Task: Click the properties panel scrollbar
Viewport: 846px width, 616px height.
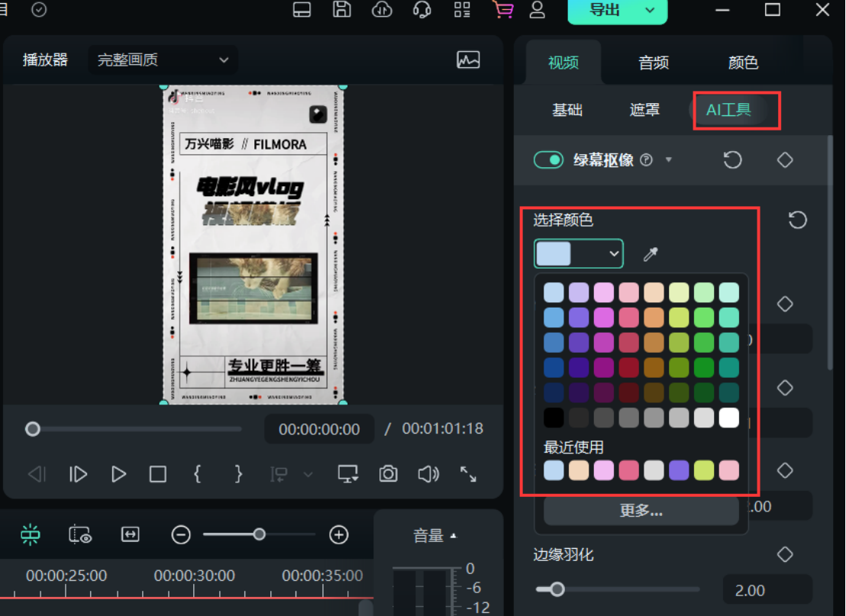Action: [x=830, y=253]
